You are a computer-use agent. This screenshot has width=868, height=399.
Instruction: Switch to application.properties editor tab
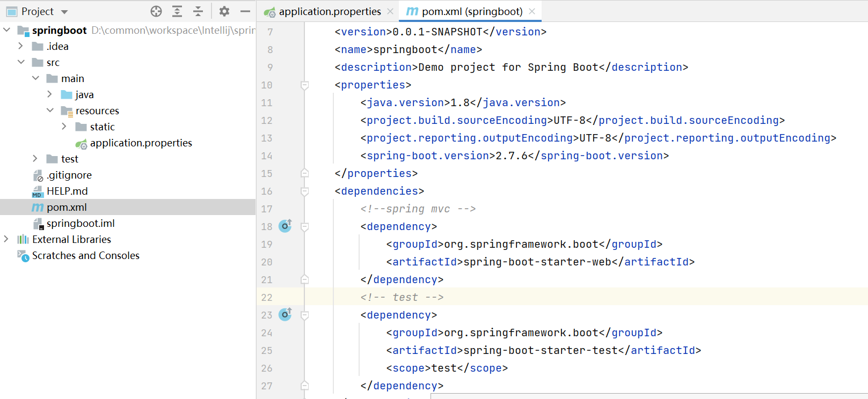(x=330, y=11)
